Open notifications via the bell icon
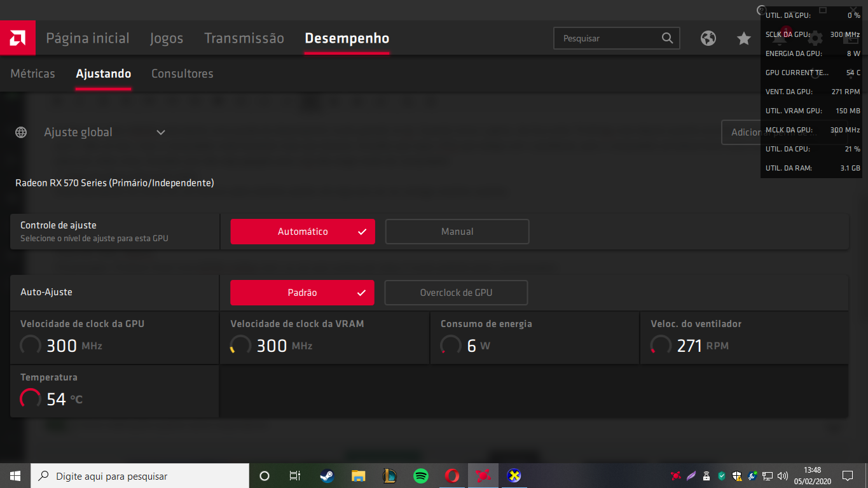The height and width of the screenshot is (488, 868). coord(780,38)
